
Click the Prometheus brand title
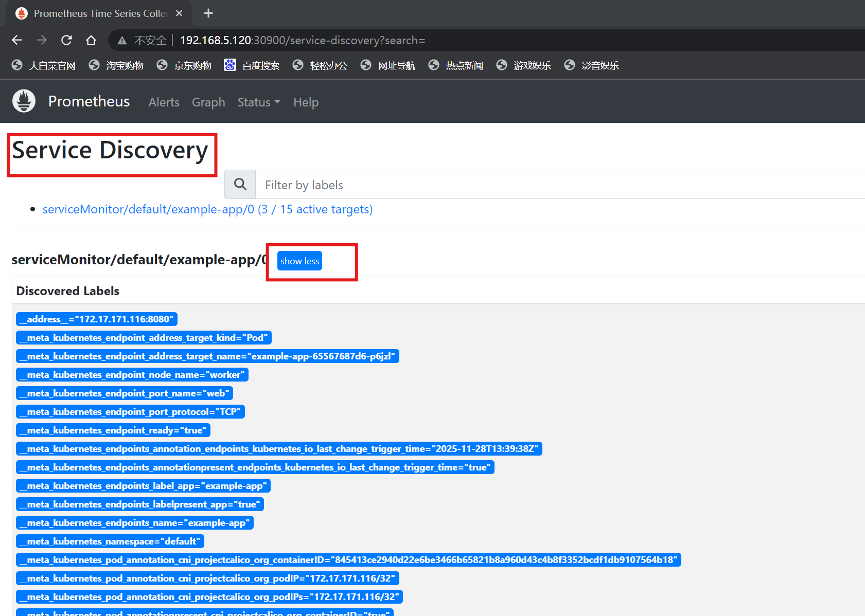[89, 101]
